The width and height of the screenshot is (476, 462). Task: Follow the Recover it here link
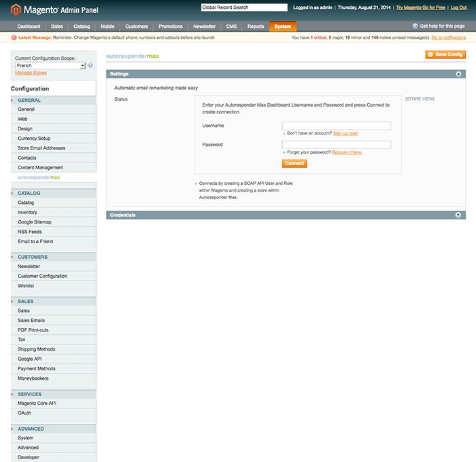[x=347, y=152]
